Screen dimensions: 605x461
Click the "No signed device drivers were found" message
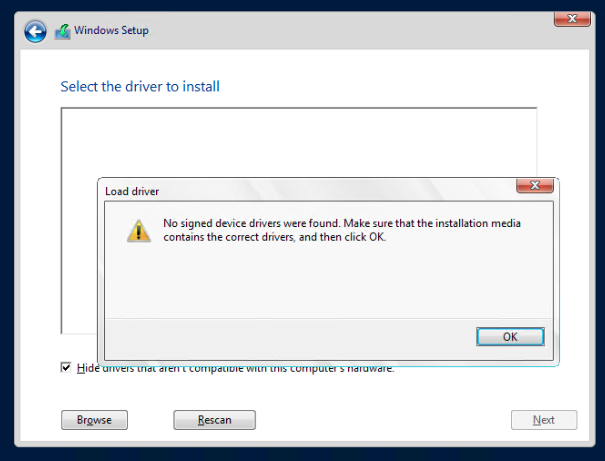click(342, 223)
